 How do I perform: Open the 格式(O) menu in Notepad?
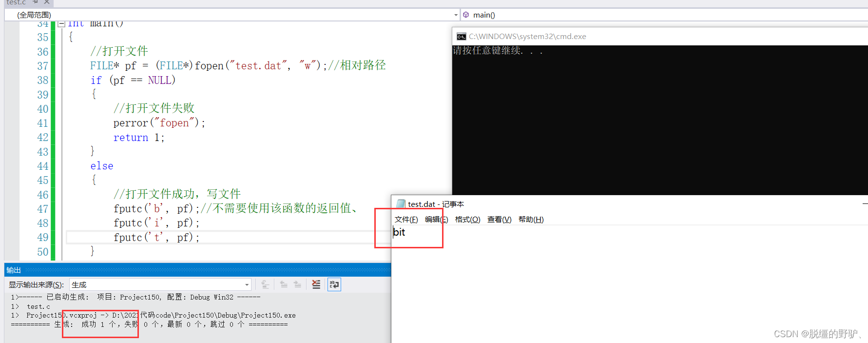click(x=467, y=220)
